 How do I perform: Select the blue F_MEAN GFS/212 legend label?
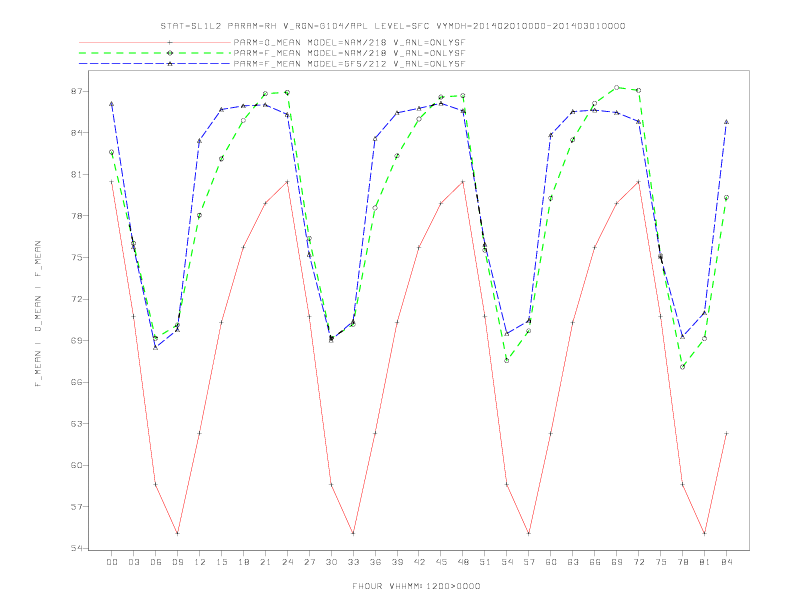pos(349,64)
